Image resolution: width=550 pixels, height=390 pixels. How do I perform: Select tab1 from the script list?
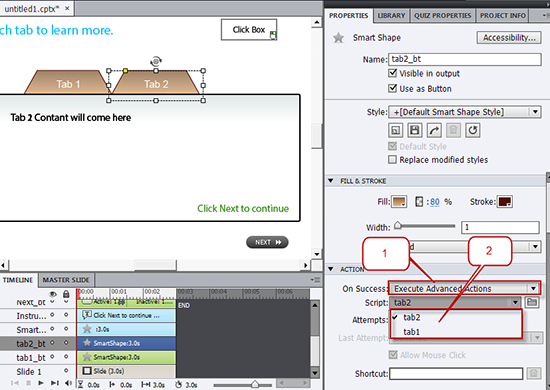pyautogui.click(x=411, y=331)
